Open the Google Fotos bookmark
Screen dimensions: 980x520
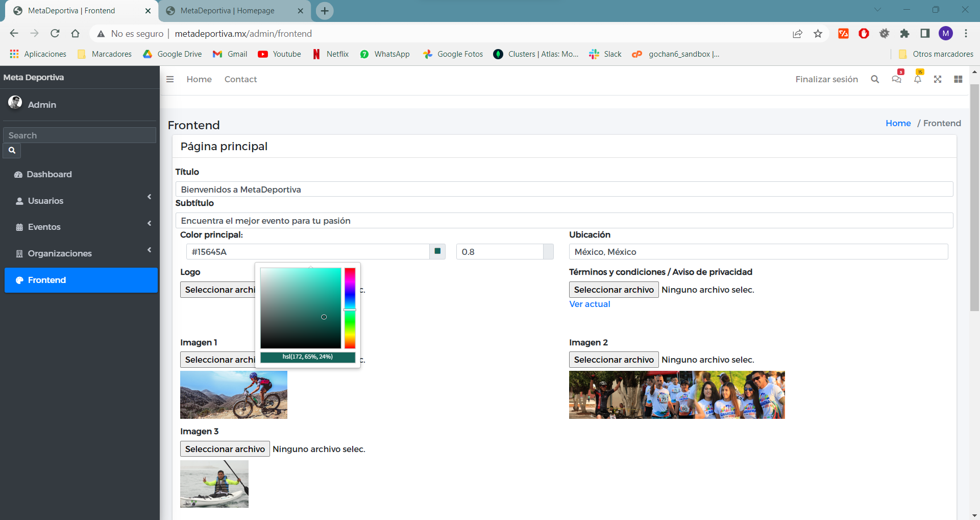tap(453, 54)
